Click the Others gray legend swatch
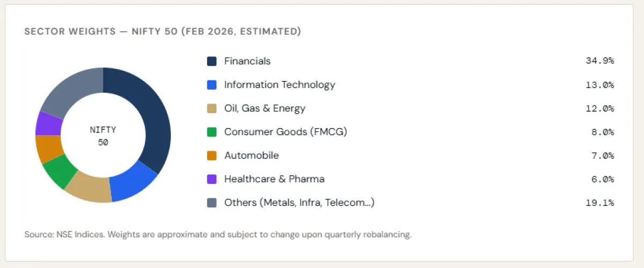This screenshot has height=268, width=644. (212, 203)
